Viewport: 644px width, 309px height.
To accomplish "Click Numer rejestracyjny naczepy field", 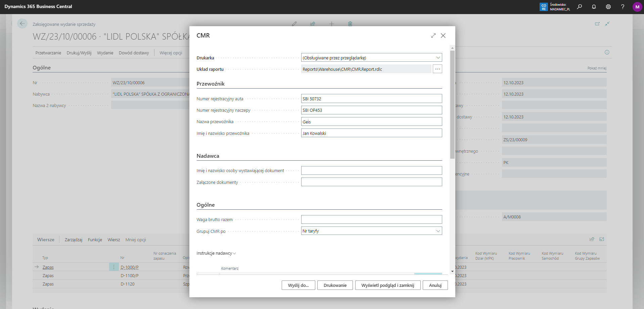I will [x=372, y=110].
